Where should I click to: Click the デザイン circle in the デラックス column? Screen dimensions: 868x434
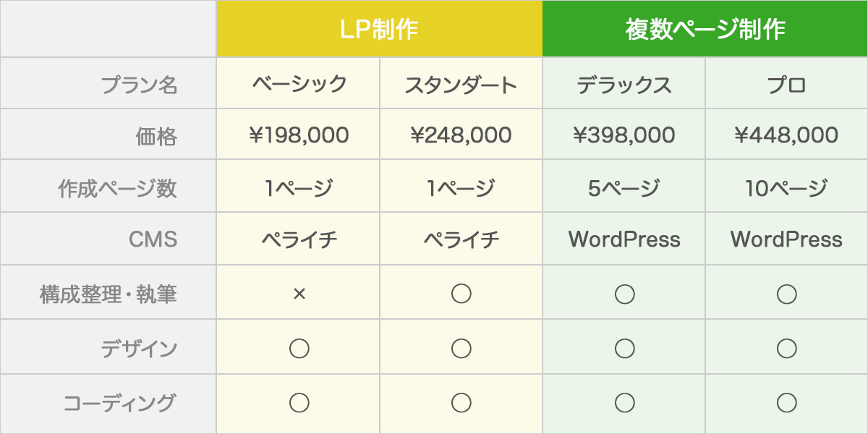click(624, 349)
